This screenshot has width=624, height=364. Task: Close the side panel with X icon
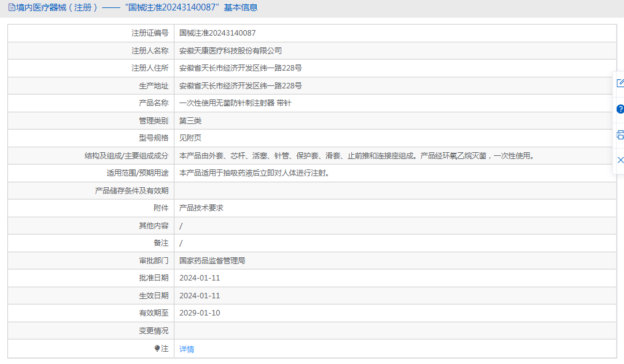[x=620, y=160]
